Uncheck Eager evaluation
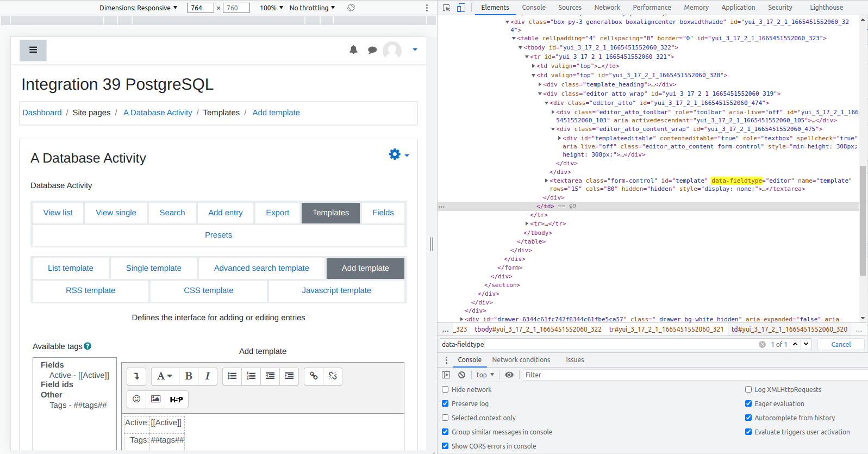The height and width of the screenshot is (454, 868). (x=748, y=403)
